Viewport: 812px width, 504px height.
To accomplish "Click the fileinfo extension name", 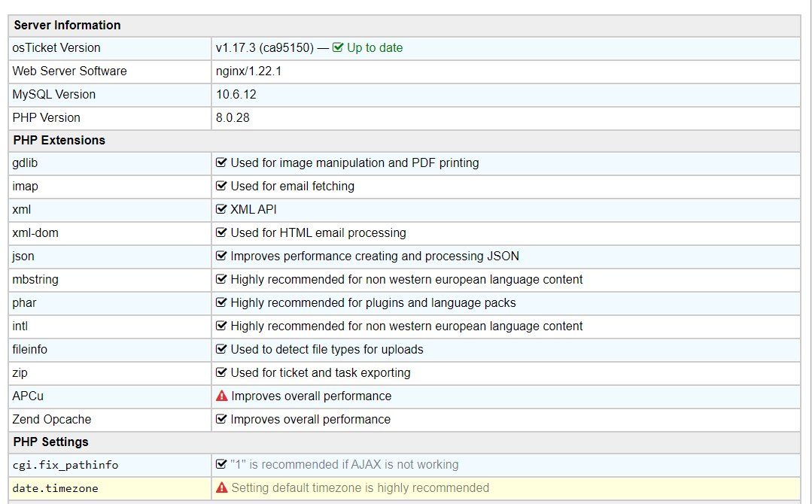I will (29, 349).
